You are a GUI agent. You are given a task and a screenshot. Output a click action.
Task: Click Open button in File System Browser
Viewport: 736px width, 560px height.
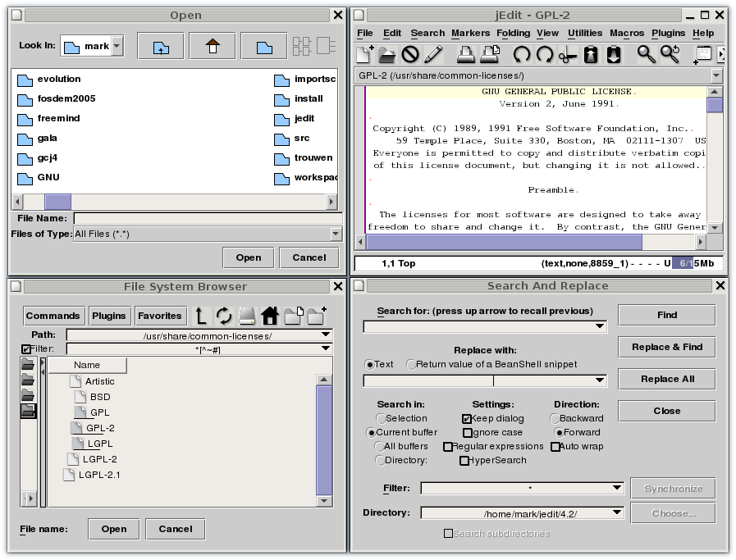tap(113, 529)
